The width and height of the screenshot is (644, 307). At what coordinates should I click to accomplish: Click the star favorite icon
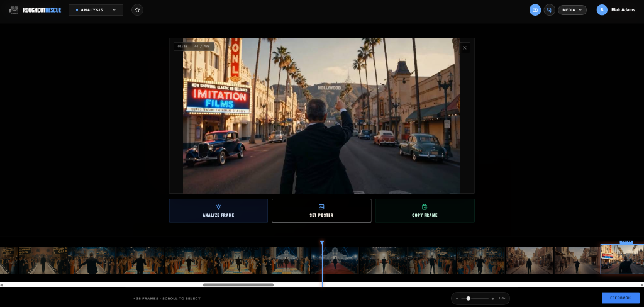tap(137, 10)
